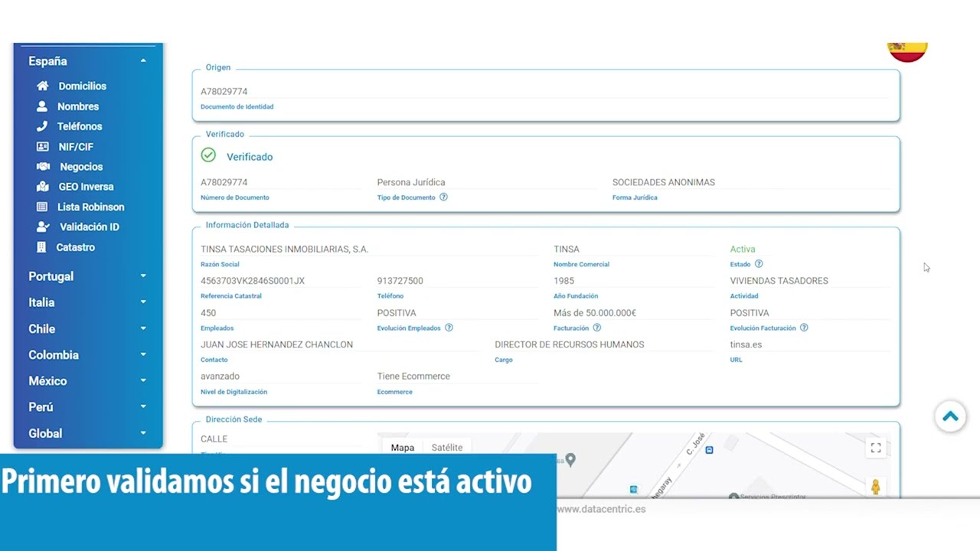
Task: Click SOCIEDADES ANONIMAS forma jurídica value
Action: pyautogui.click(x=664, y=182)
